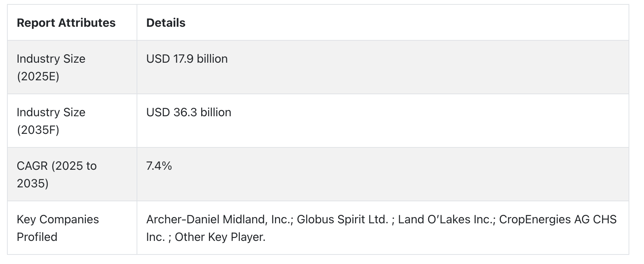The image size is (644, 264).
Task: Select the CAGR (2025 to 2035) cell
Action: click(72, 174)
